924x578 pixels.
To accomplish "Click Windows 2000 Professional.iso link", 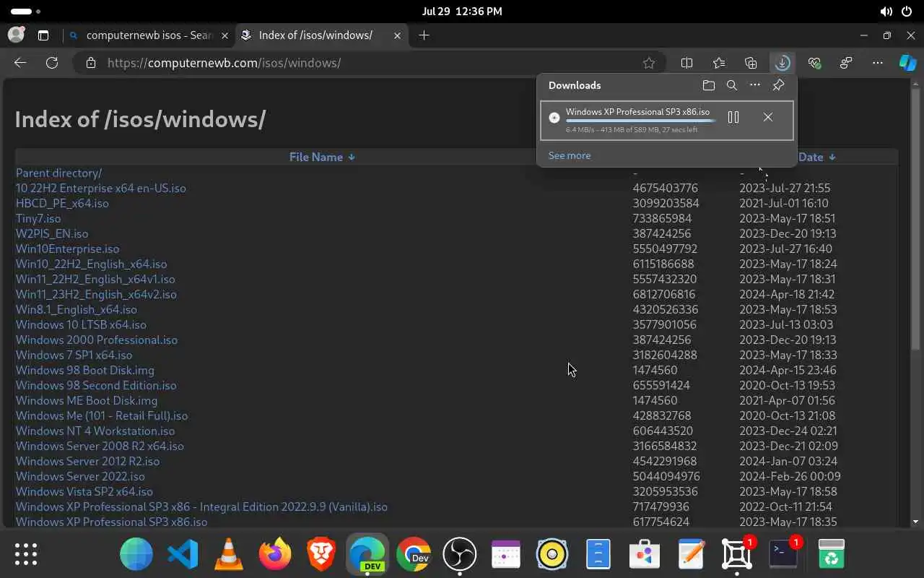I will [x=97, y=340].
